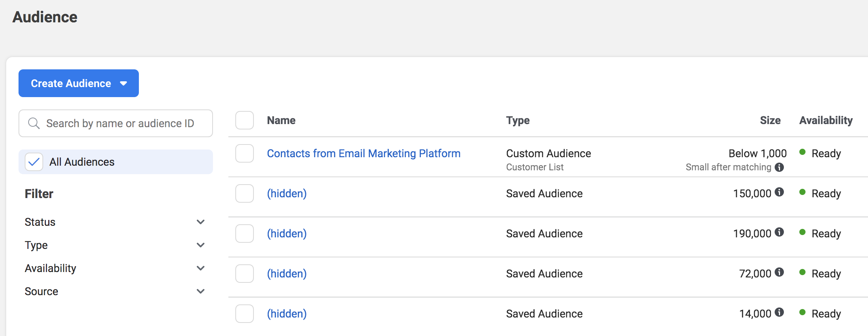
Task: Click the Name column header
Action: pos(281,120)
